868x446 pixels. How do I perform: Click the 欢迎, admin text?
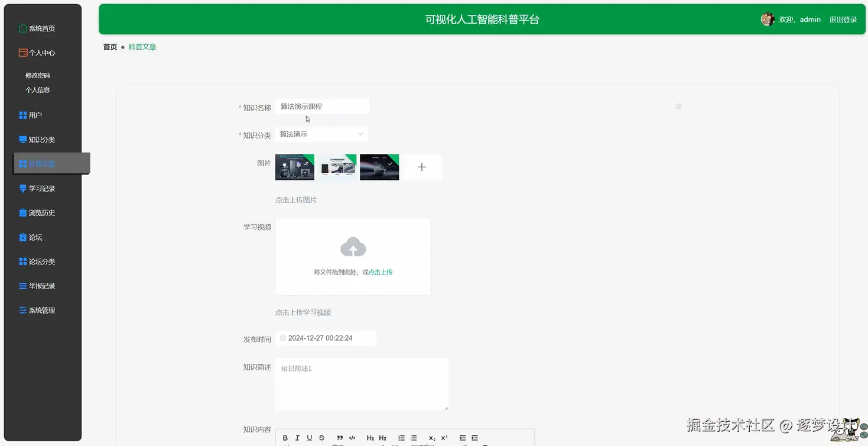coord(800,20)
